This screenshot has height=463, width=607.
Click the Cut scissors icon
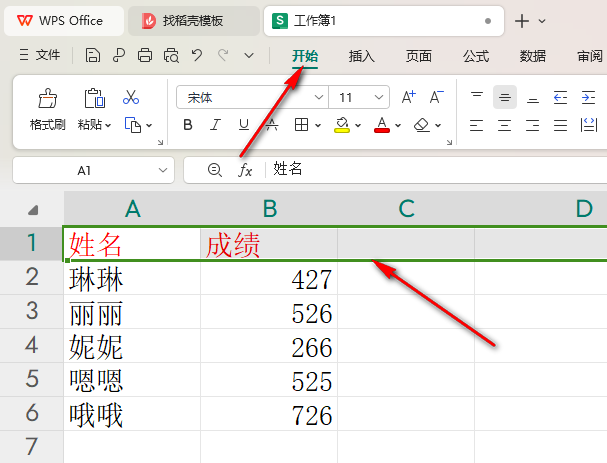[131, 97]
